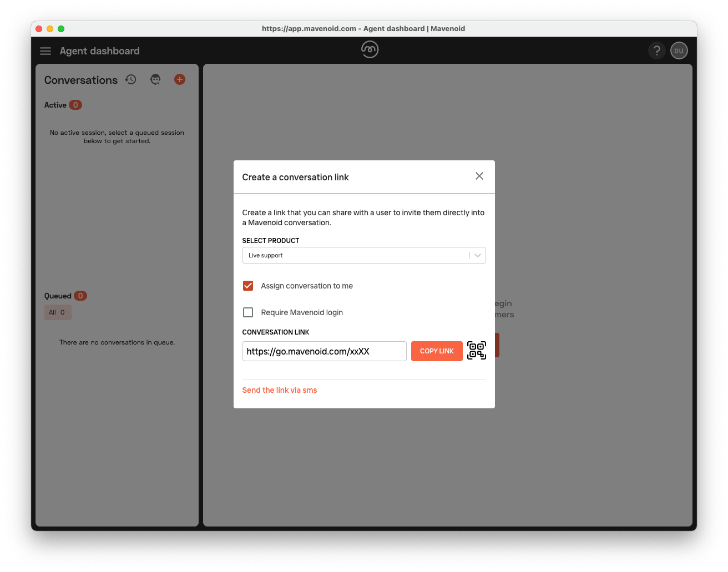Show QR code for conversation link
This screenshot has width=728, height=572.
477,351
